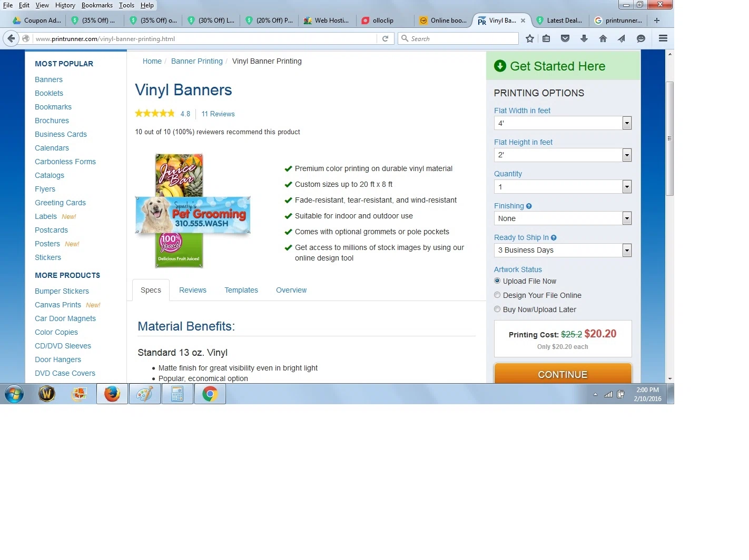Click the Finishing help question icon
This screenshot has height=560, width=749.
(x=529, y=206)
